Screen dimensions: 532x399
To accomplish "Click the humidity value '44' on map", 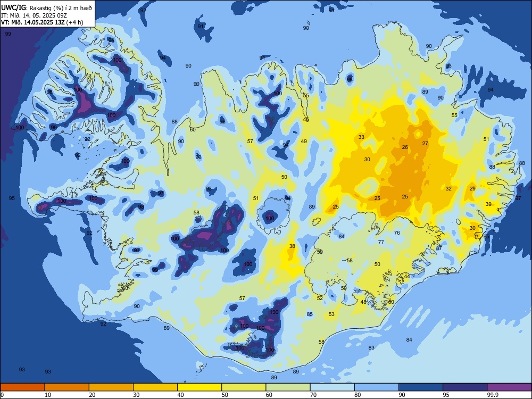I will pyautogui.click(x=407, y=276).
